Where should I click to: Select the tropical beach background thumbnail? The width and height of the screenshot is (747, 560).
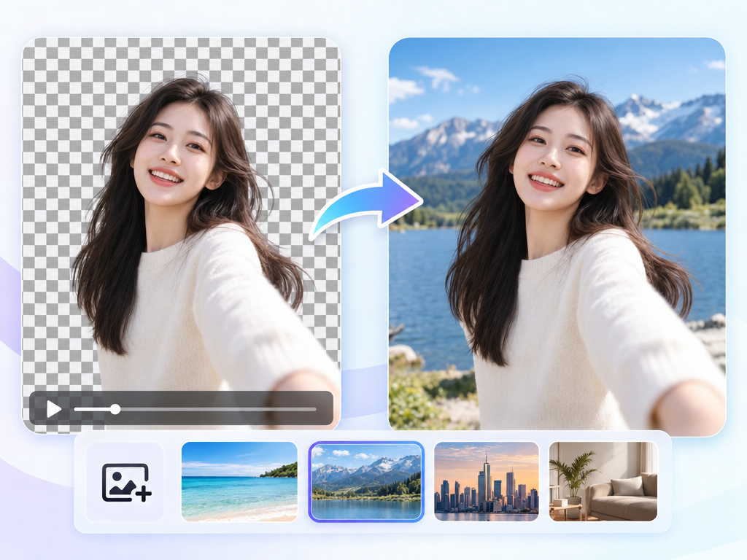[x=239, y=481]
